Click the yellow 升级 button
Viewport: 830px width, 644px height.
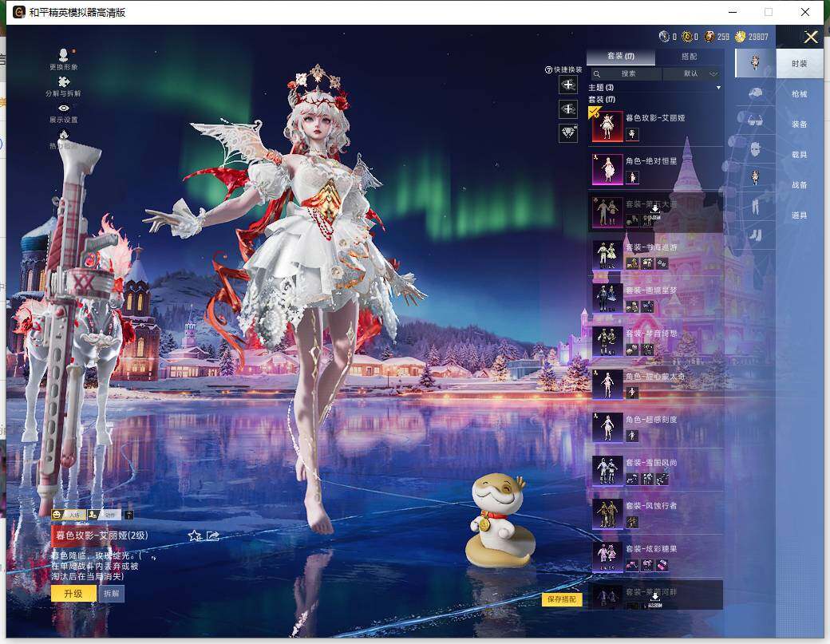pyautogui.click(x=73, y=593)
